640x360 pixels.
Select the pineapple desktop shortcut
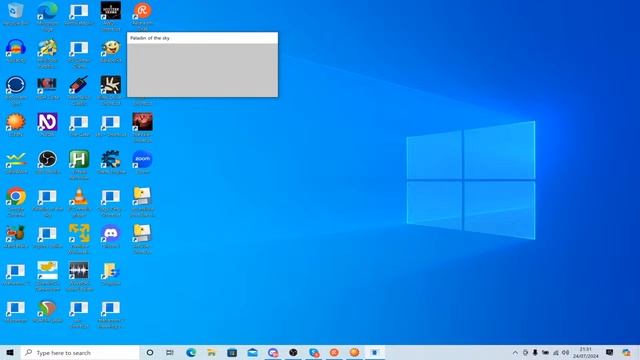pos(16,237)
